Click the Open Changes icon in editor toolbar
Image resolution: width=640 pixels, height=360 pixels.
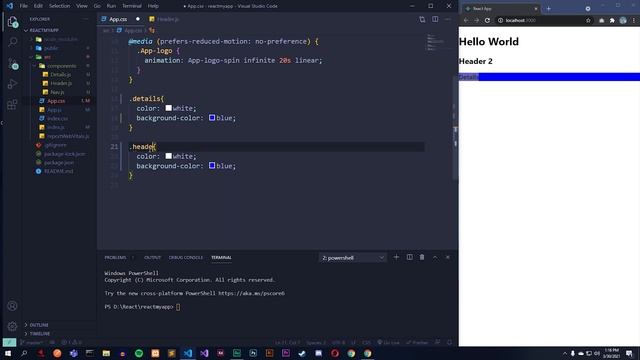pyautogui.click(x=422, y=19)
